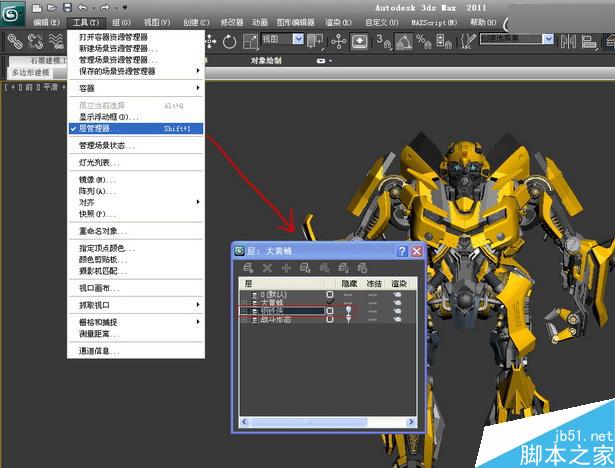
Task: Expand the 保存的场景资源管理器 submenu
Action: point(136,71)
